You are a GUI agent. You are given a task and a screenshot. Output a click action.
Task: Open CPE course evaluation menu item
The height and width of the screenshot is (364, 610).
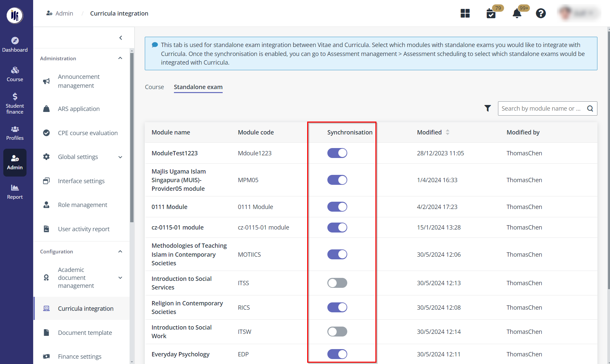click(82, 133)
